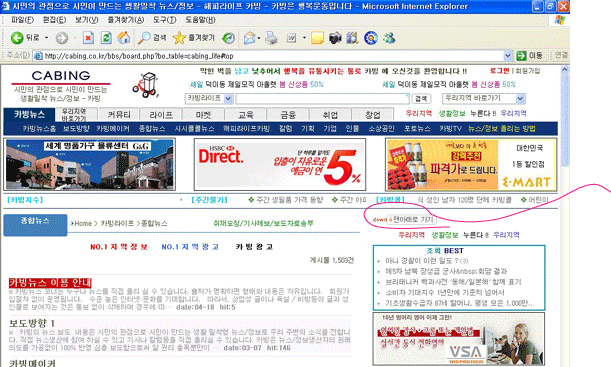Image resolution: width=611 pixels, height=367 pixels.
Task: Click the shopping cart logo image
Action: coord(146,85)
